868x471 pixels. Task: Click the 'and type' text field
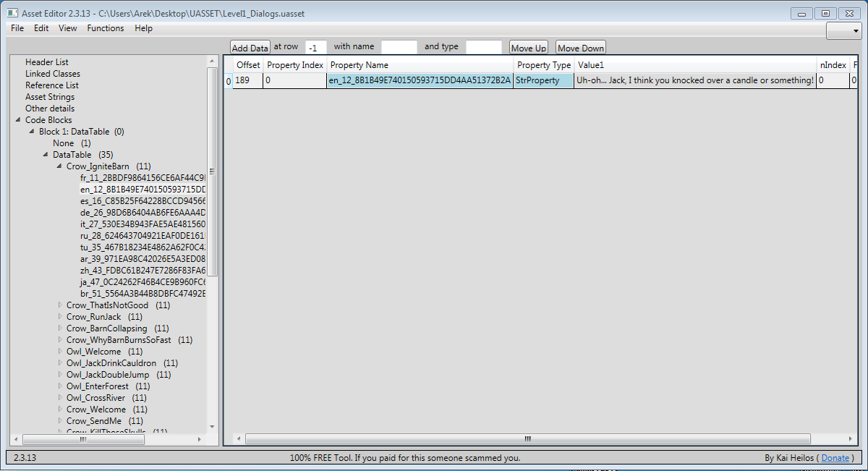483,47
